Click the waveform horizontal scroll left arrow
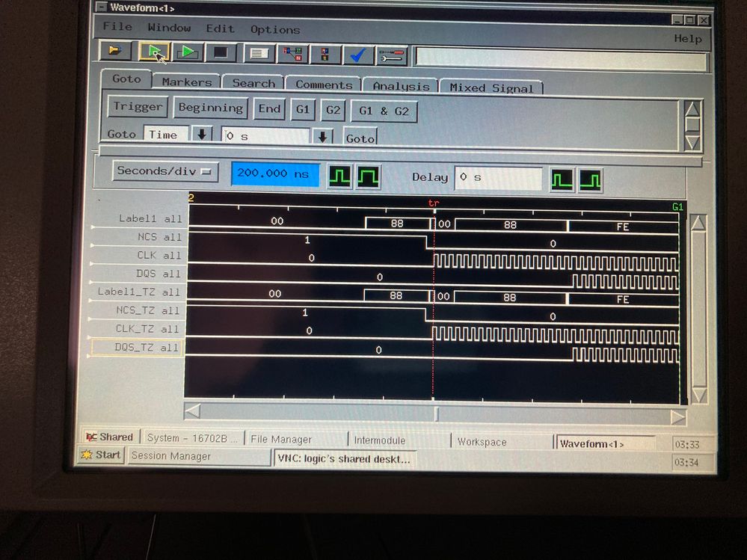 click(192, 410)
